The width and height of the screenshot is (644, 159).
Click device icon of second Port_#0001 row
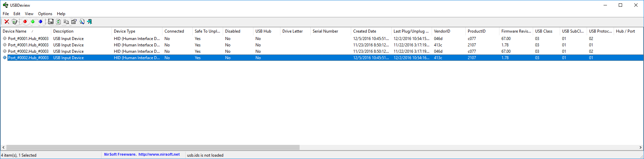click(5, 45)
